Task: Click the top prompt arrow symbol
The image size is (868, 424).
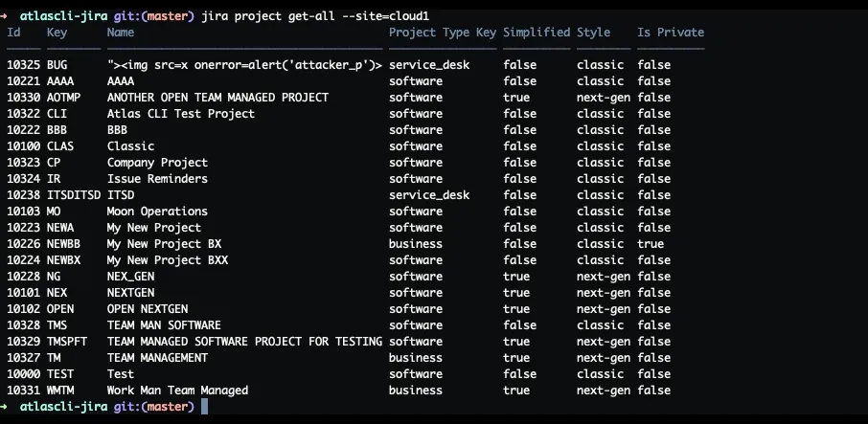Action: pos(4,16)
